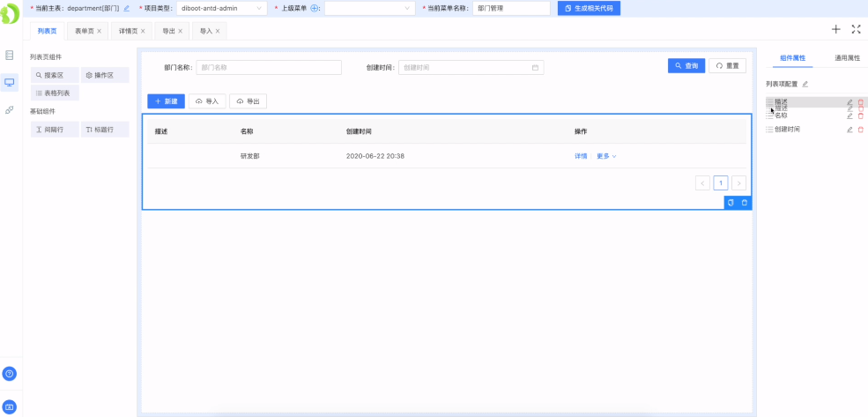Click the edit pencil next to 当前主表
This screenshot has width=868, height=417.
[127, 8]
